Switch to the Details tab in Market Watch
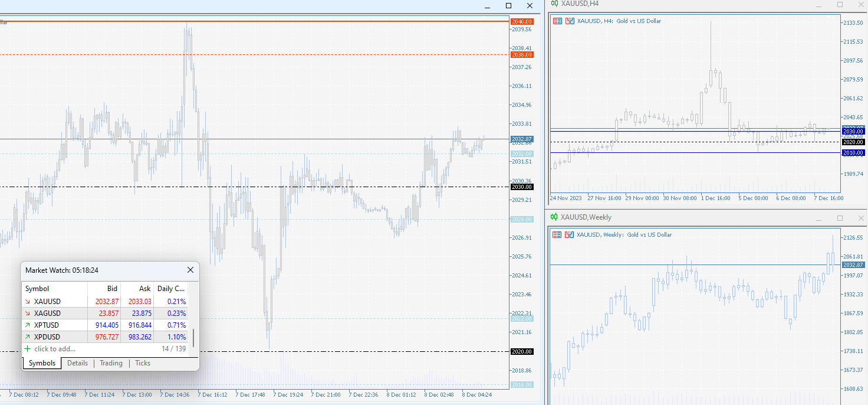The height and width of the screenshot is (405, 868). pos(77,363)
